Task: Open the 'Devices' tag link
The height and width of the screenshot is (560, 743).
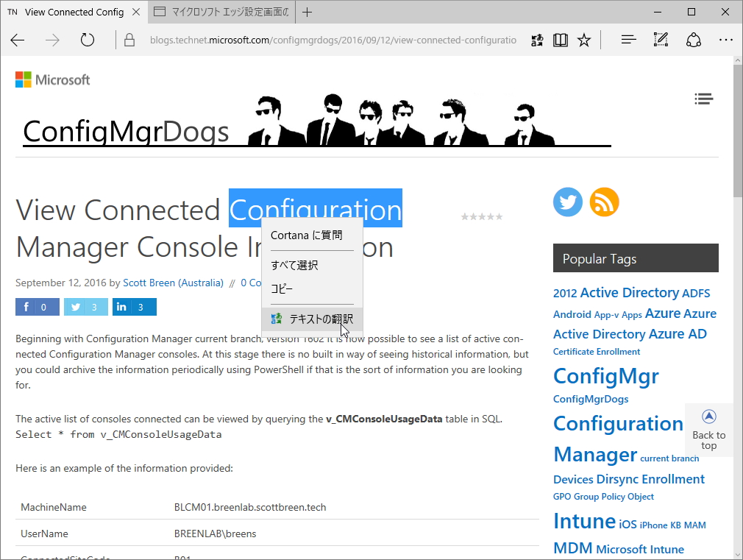Action: point(573,479)
